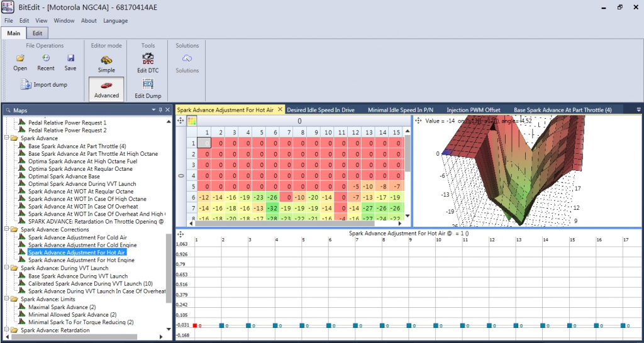Collapse Spark Advance: Retardation folder

6,330
